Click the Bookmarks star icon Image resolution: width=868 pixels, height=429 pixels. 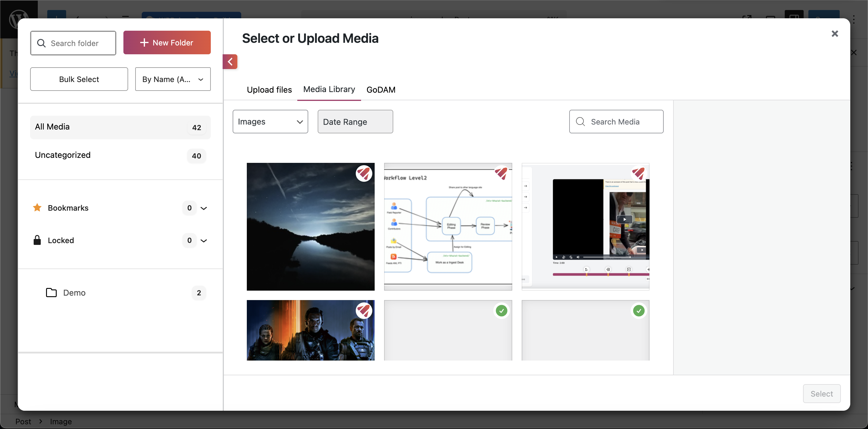point(37,207)
